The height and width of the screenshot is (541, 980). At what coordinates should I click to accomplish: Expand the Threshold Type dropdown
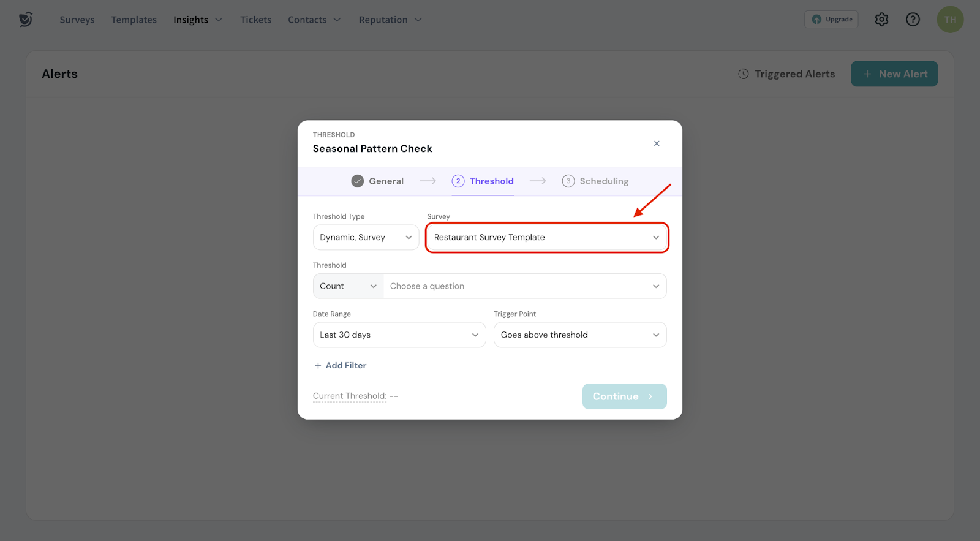tap(366, 238)
